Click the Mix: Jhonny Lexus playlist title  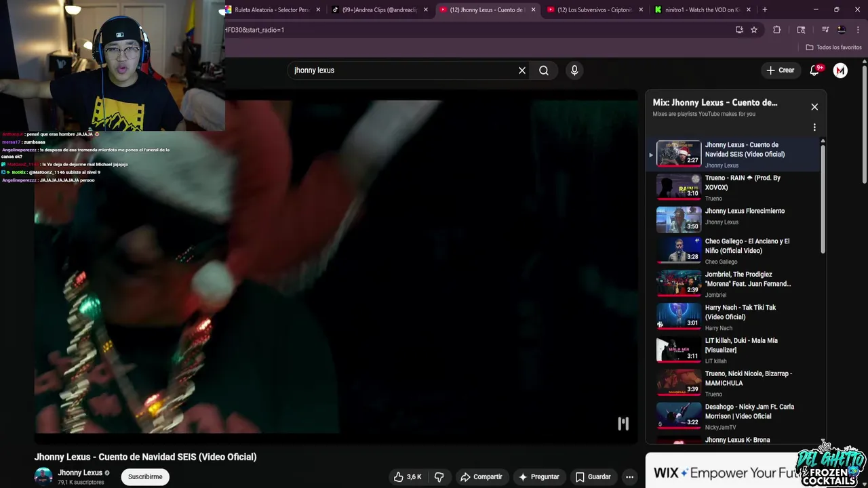point(715,102)
